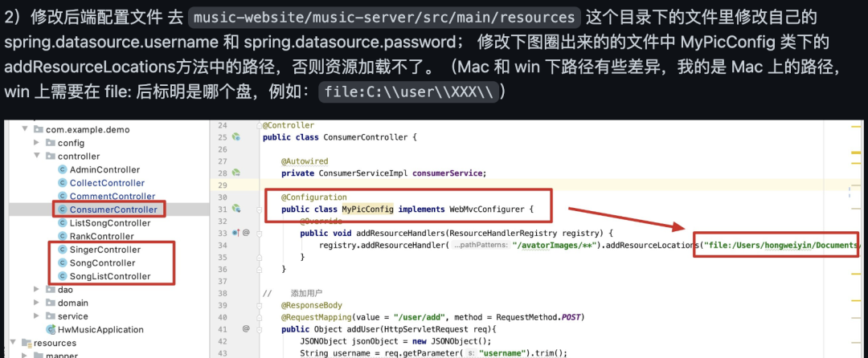Click the package folder icon beside com.example.demo
Viewport: 868px width, 358px height.
[x=39, y=130]
